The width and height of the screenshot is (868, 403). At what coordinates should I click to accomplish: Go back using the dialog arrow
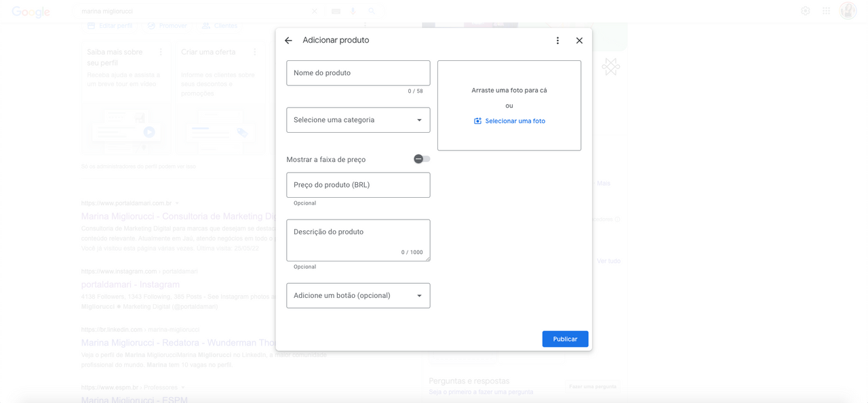point(288,41)
